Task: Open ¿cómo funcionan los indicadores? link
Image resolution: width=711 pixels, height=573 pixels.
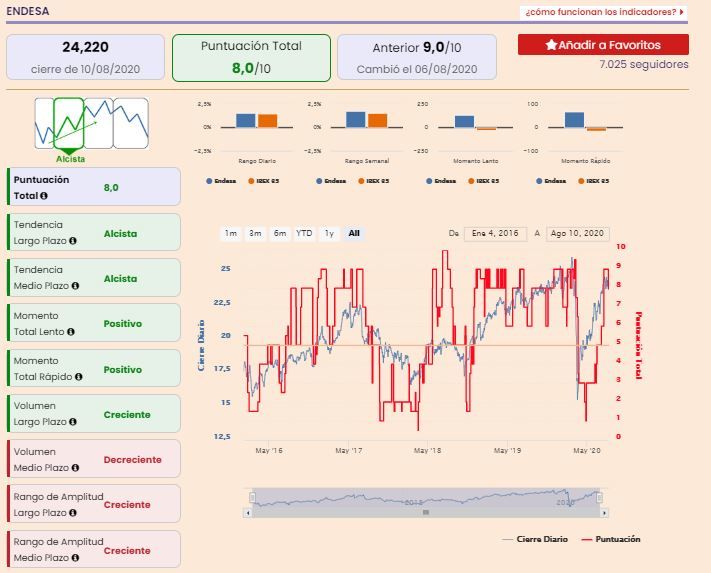Action: (x=604, y=12)
